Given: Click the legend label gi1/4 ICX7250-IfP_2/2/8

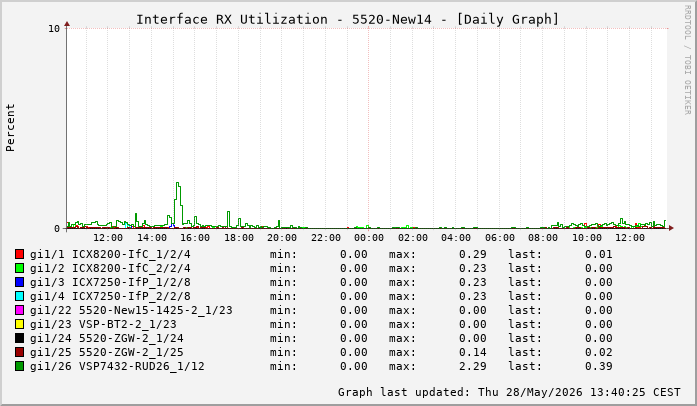Looking at the screenshot, I should click(110, 296).
